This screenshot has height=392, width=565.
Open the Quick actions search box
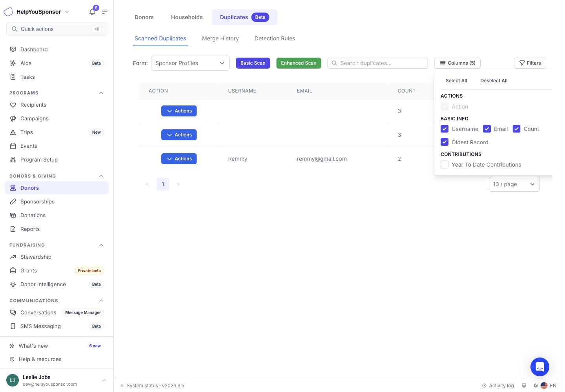pos(56,29)
